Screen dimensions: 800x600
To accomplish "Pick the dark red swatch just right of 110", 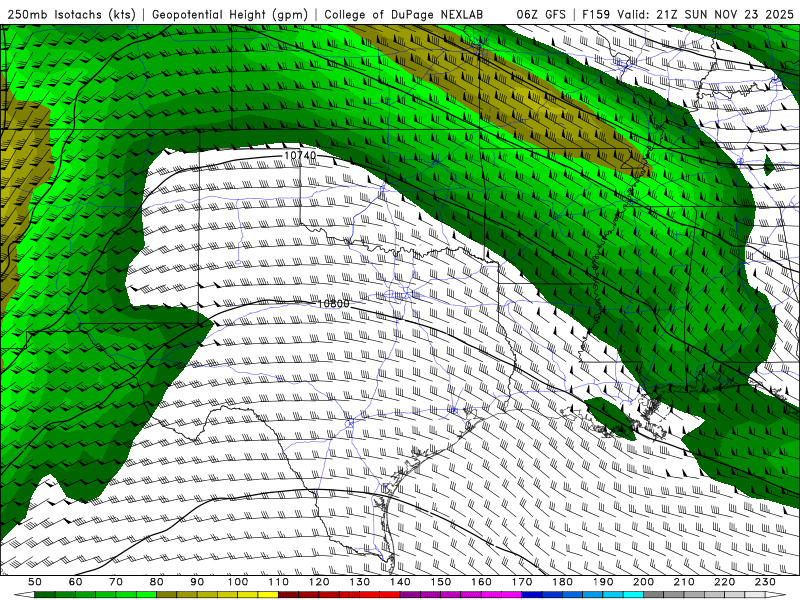I will pos(288,595).
